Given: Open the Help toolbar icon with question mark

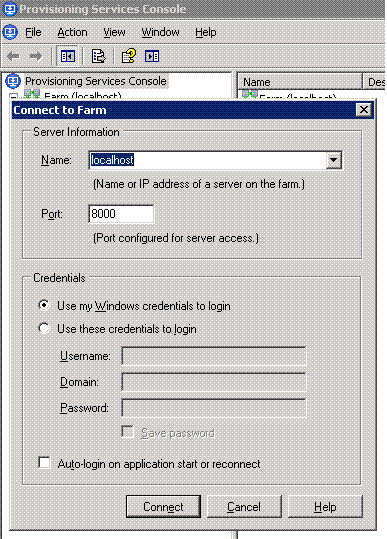Looking at the screenshot, I should 129,56.
